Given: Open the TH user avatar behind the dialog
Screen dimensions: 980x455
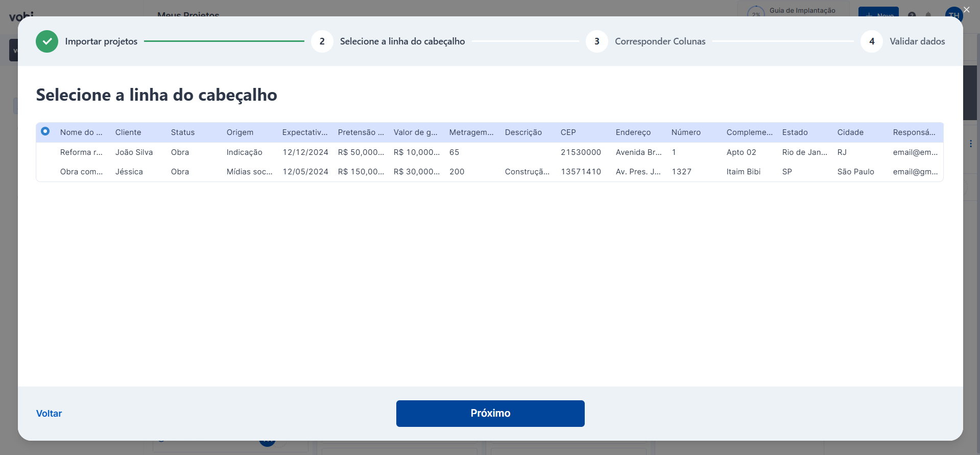Looking at the screenshot, I should 954,15.
